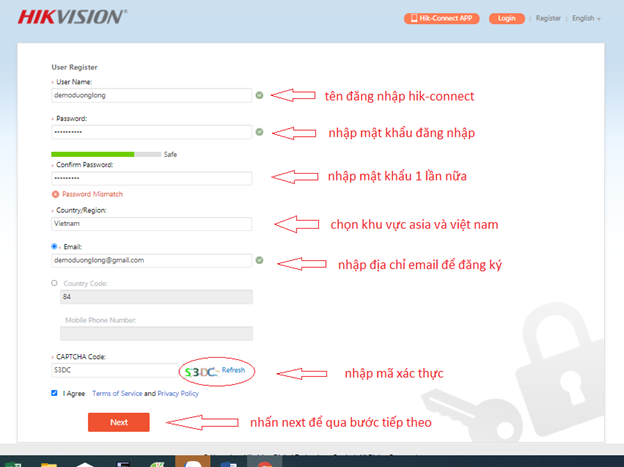Viewport: 624px width, 467px height.
Task: Open the Terms of Service link
Action: click(117, 393)
